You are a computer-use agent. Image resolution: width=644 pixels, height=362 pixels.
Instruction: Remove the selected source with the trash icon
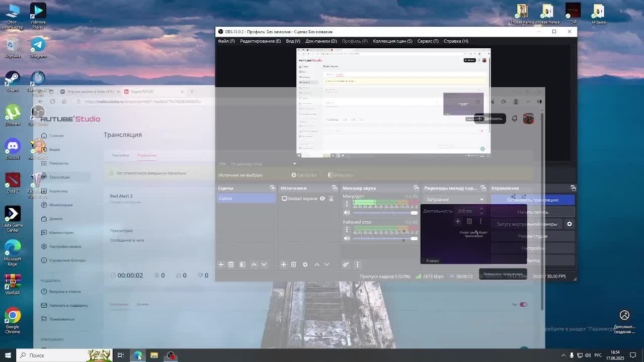click(294, 264)
